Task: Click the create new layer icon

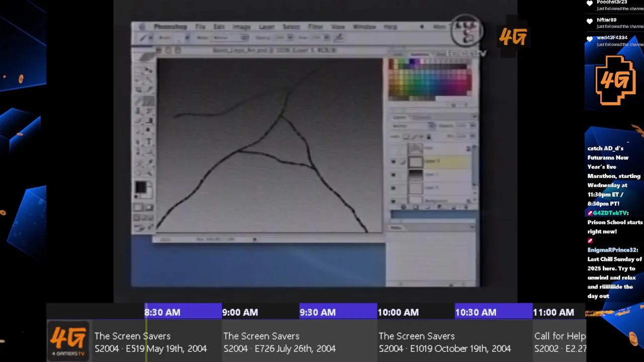Action: (455, 207)
